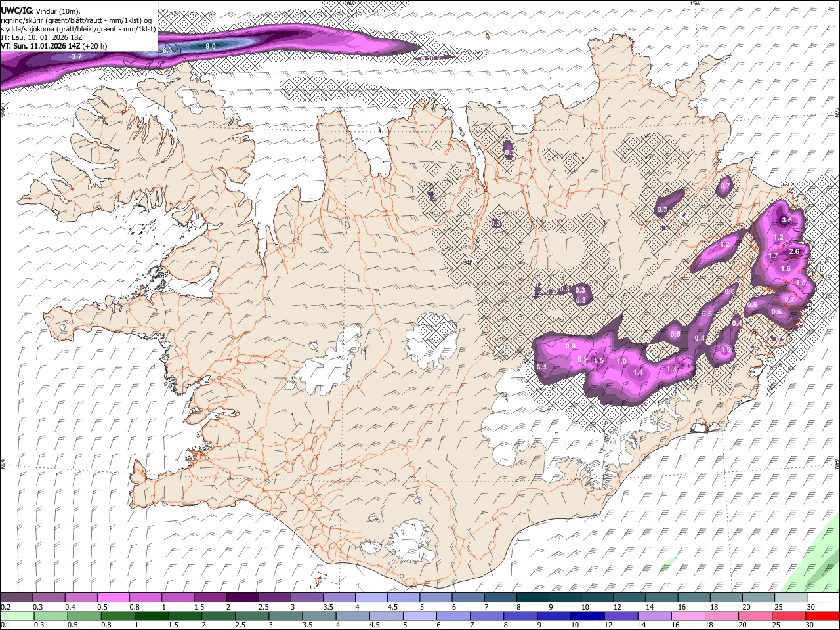Screen dimensions: 840x630
Task: Click the upper legend swatch starting at 3.5
Action: 339,598
